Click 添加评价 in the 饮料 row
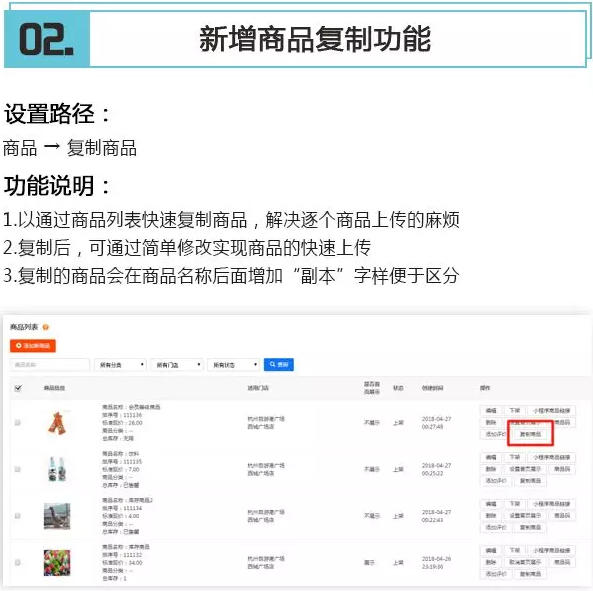593x591 pixels. (495, 481)
